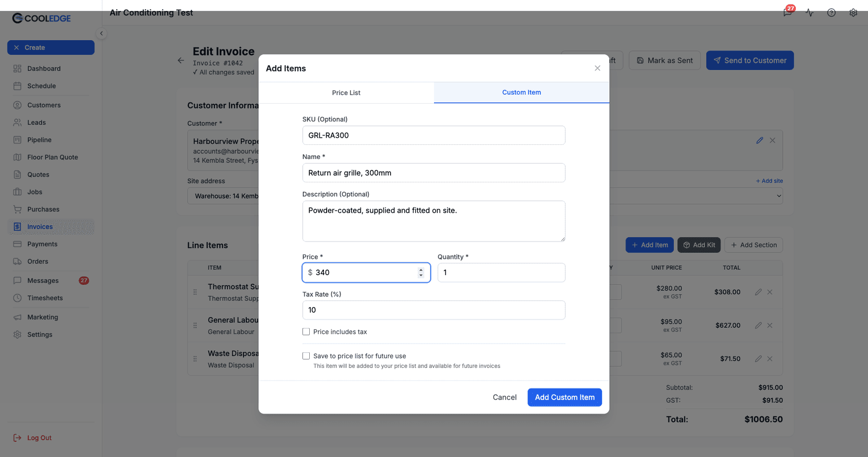The image size is (868, 457).
Task: Click Add Custom Item button
Action: pos(565,397)
